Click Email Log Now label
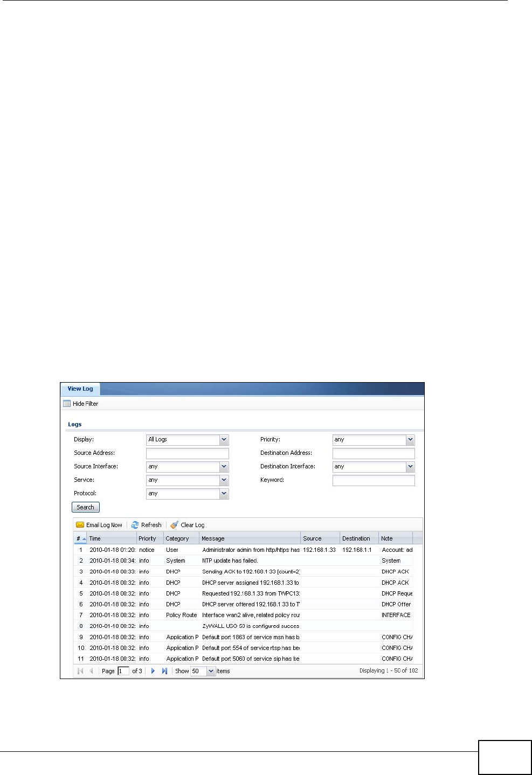The width and height of the screenshot is (532, 775). pos(104,525)
